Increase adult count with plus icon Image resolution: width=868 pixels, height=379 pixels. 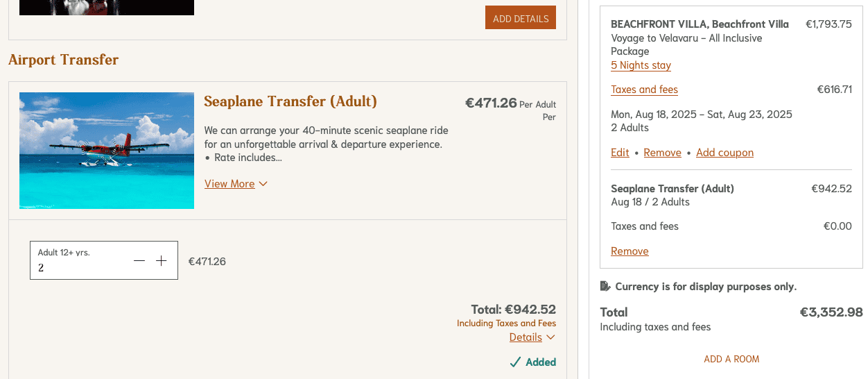coord(162,261)
